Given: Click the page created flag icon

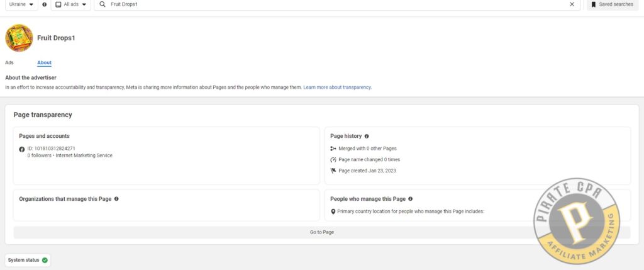Looking at the screenshot, I should point(333,171).
